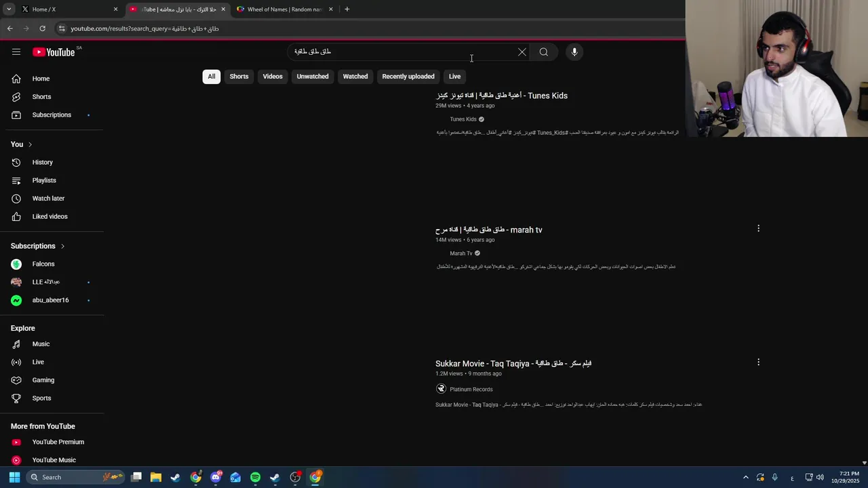Click the YouTube logo
Screen dimensions: 868x488
point(54,52)
